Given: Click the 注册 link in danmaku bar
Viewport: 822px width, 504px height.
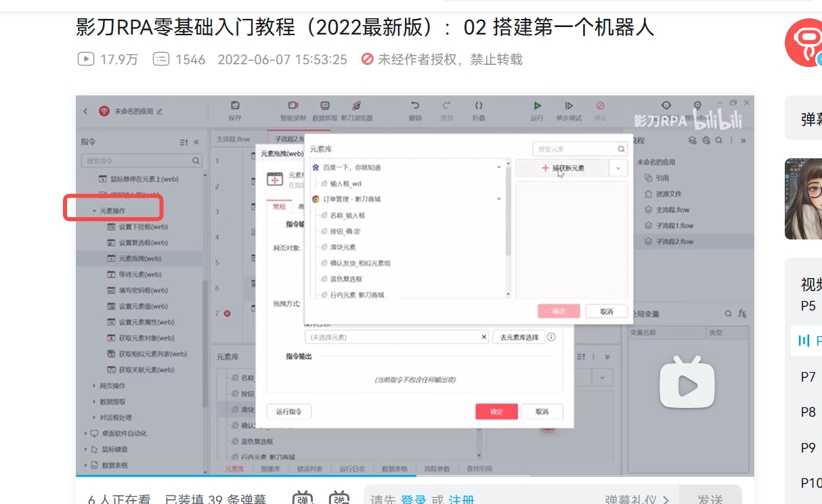Looking at the screenshot, I should click(x=462, y=499).
